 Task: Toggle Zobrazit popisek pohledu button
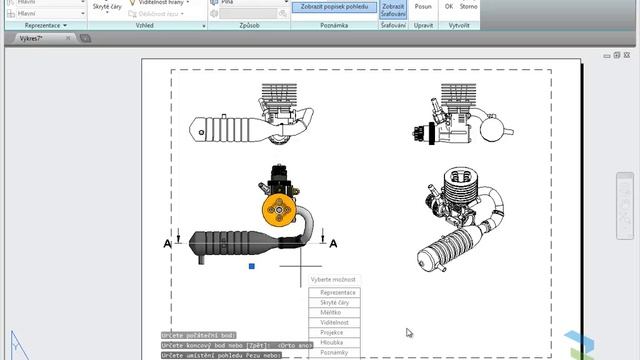click(334, 7)
